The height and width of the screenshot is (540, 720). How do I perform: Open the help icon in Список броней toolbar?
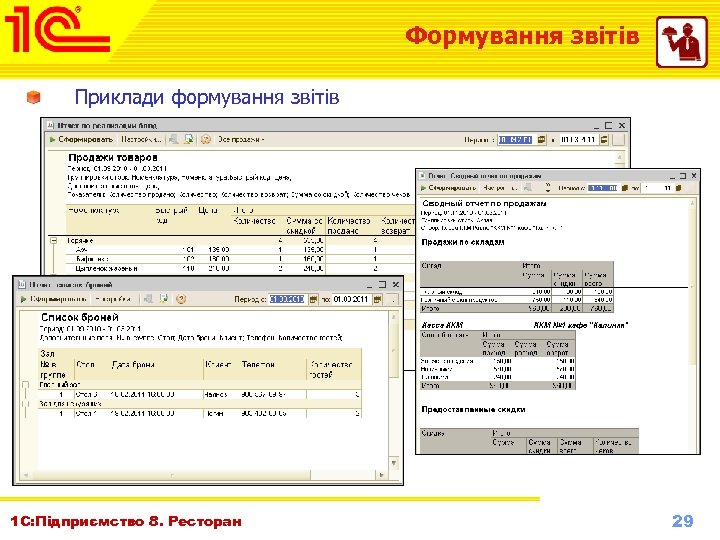coord(181,299)
